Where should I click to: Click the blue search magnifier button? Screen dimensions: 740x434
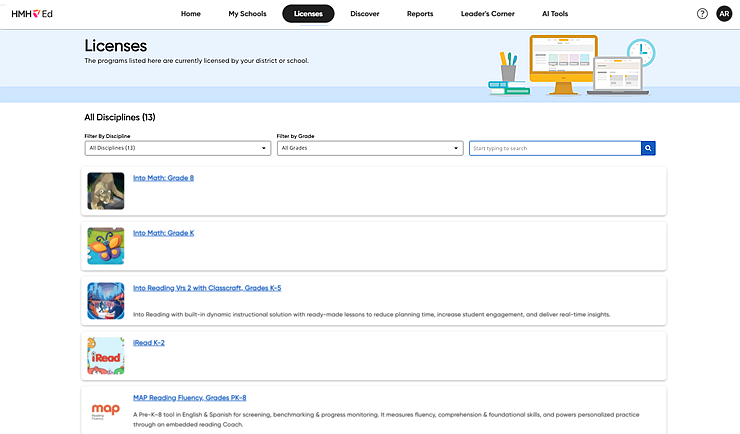pos(648,148)
